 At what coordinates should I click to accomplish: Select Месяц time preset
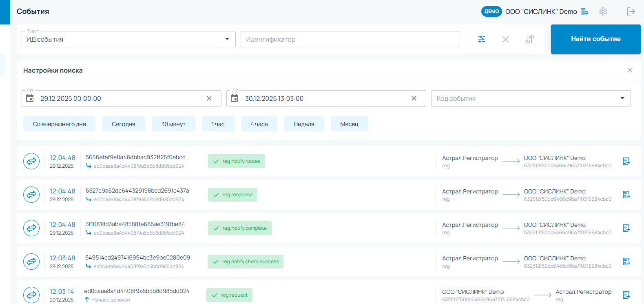[x=350, y=124]
